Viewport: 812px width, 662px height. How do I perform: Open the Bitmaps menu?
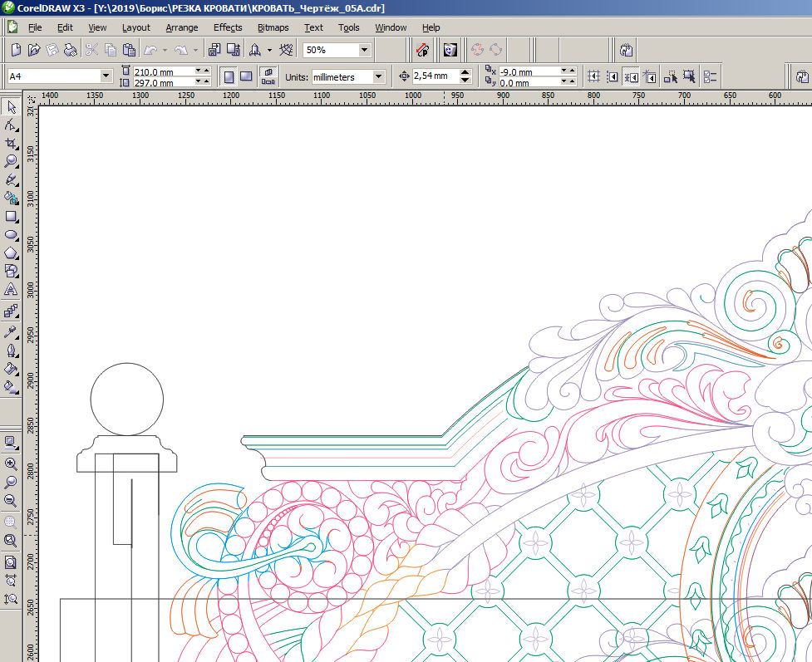(273, 27)
